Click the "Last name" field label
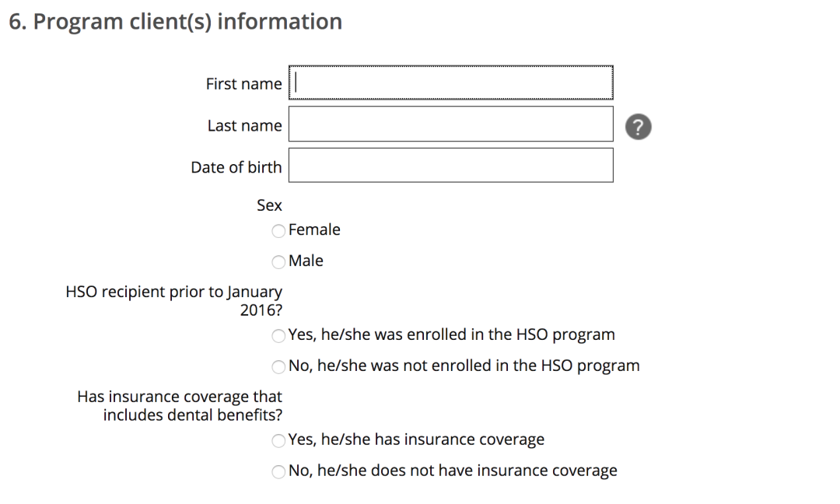This screenshot has height=504, width=840. (x=245, y=126)
